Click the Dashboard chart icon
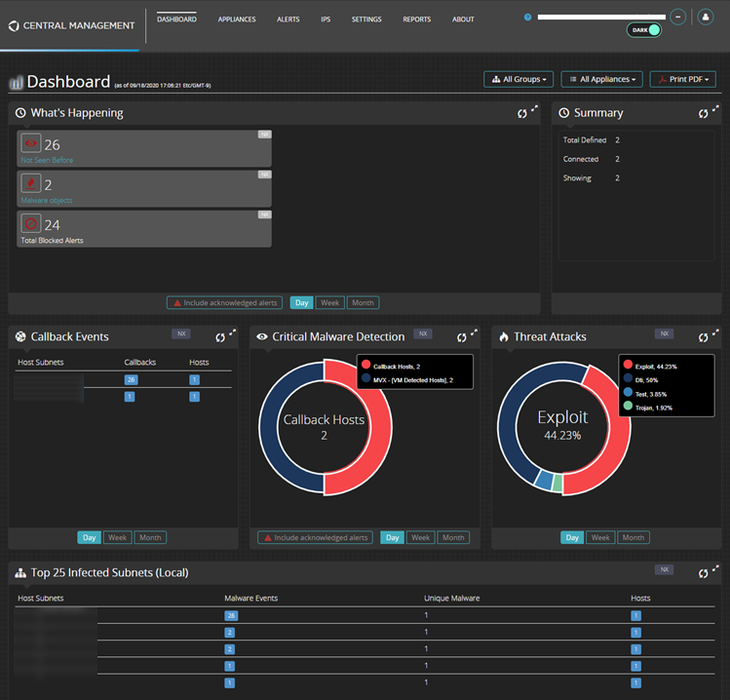The width and height of the screenshot is (730, 700). 16,83
